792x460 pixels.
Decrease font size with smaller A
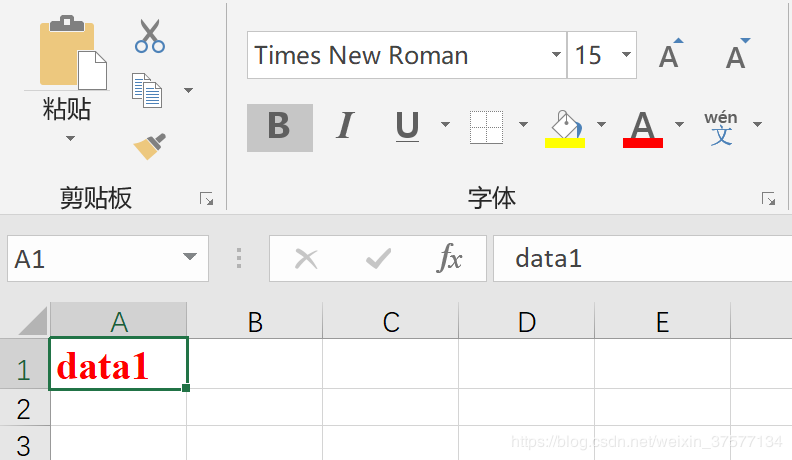tap(736, 55)
